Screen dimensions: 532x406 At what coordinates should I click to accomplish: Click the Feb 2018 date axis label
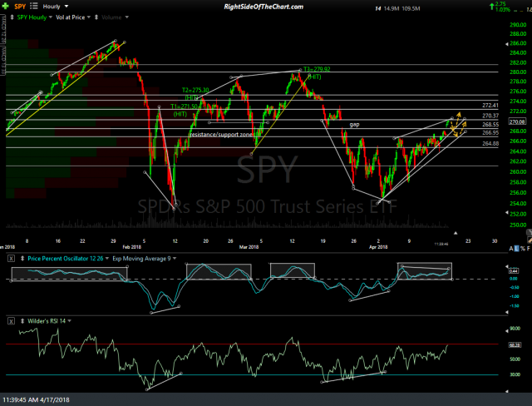pyautogui.click(x=131, y=247)
